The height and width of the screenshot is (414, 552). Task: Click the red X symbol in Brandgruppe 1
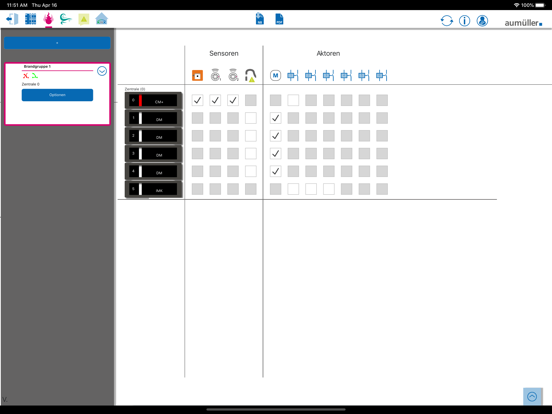coord(26,76)
